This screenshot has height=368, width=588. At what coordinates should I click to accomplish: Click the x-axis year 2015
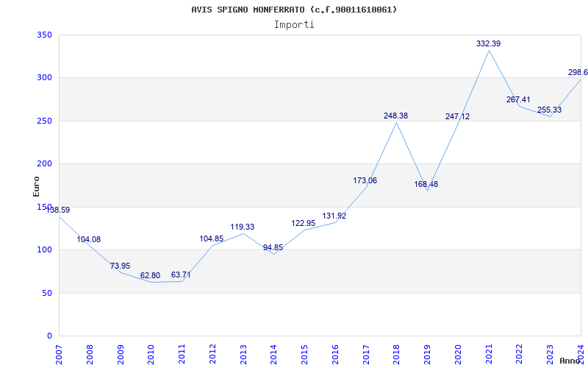pyautogui.click(x=304, y=355)
